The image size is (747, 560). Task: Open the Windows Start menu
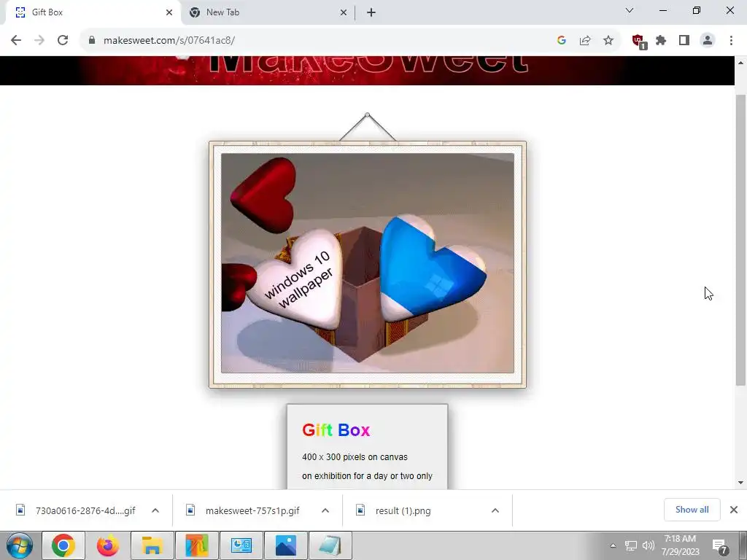point(20,545)
